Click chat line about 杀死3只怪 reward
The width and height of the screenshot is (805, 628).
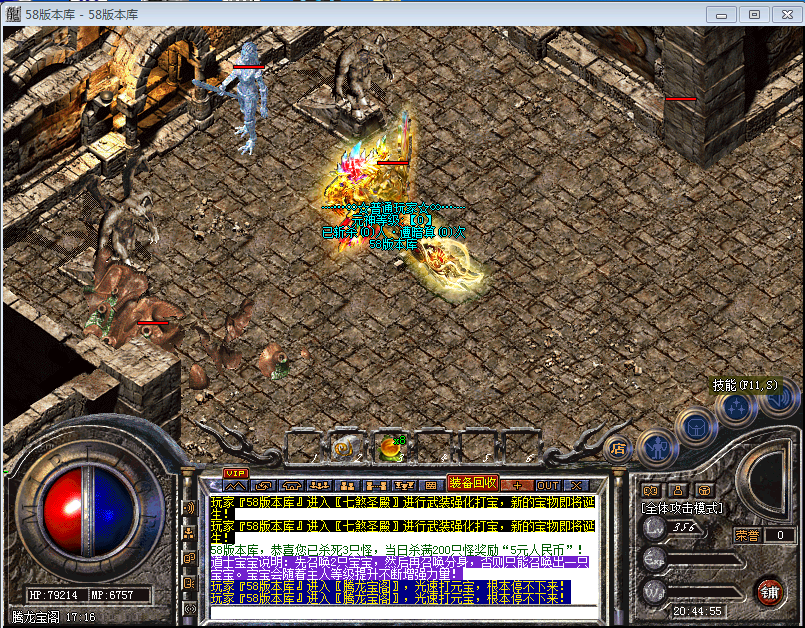coord(397,550)
